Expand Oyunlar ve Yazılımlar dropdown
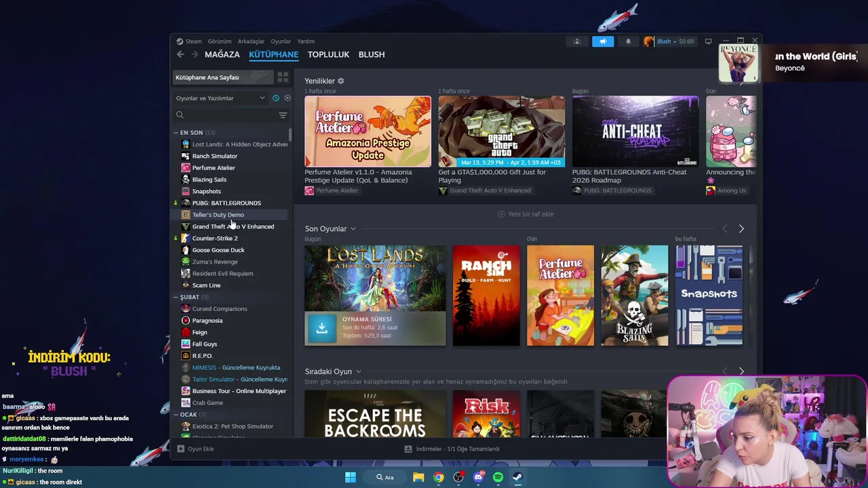Screen dimensions: 868x488 [220, 98]
